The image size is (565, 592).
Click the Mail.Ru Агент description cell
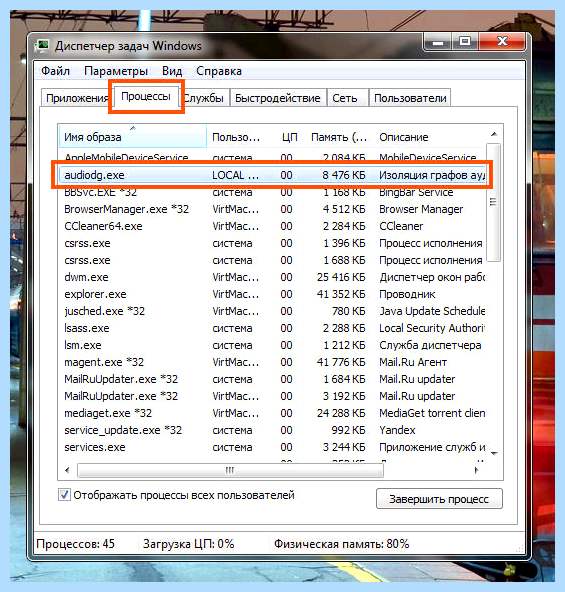tap(413, 362)
